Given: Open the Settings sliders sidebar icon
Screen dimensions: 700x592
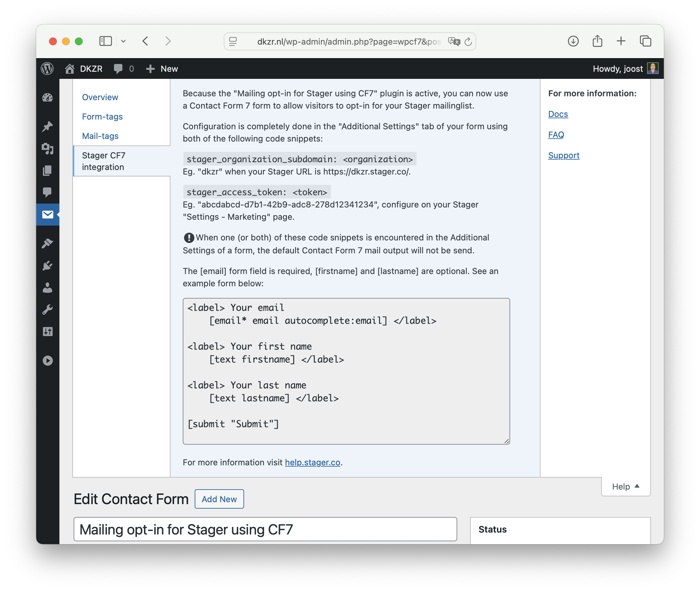Looking at the screenshot, I should click(47, 331).
